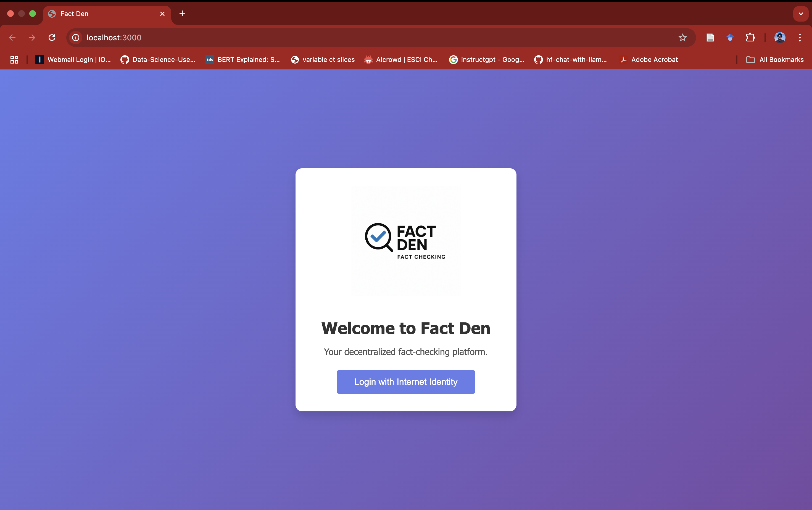This screenshot has height=510, width=812.
Task: Open a new tab with plus button
Action: point(182,14)
